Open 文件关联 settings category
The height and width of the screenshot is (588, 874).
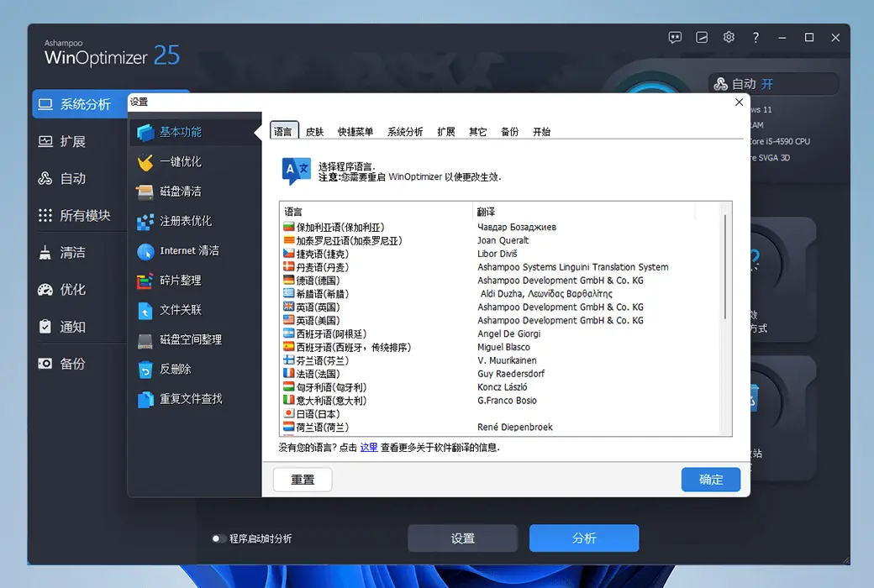click(194, 310)
